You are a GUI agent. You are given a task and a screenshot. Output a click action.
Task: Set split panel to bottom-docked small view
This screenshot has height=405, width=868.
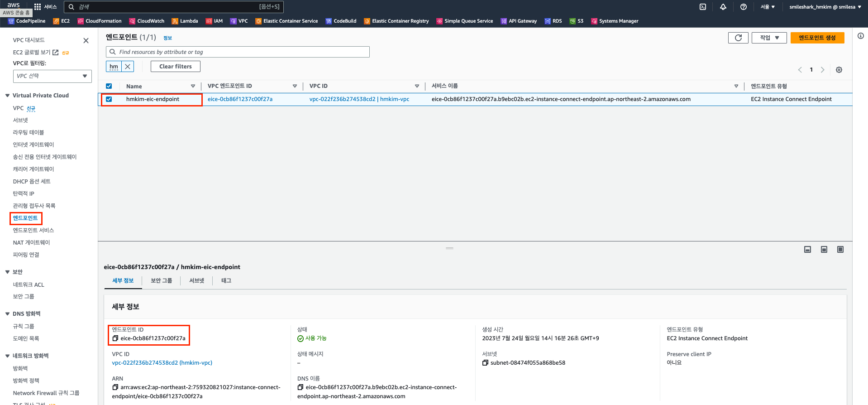coord(808,250)
